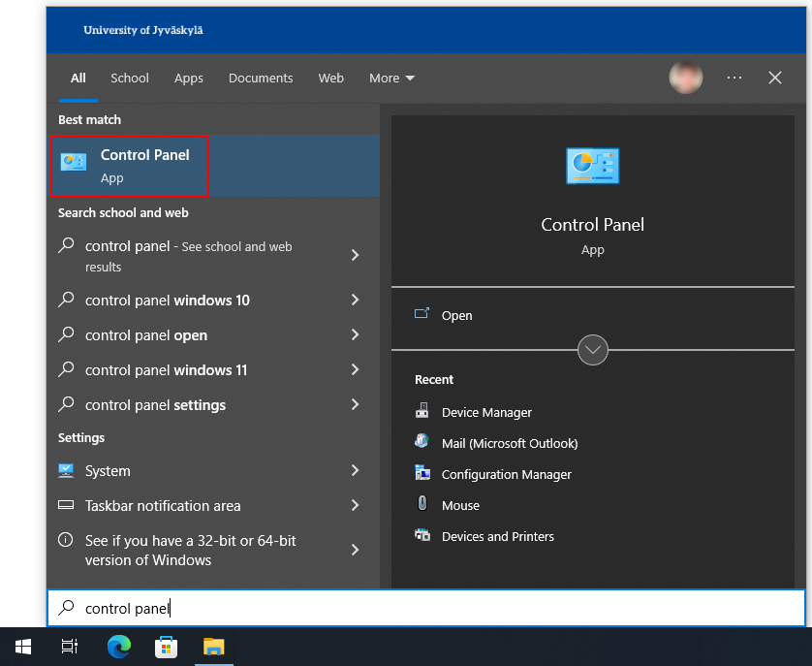The image size is (812, 666).
Task: Click the user account avatar
Action: (x=686, y=78)
